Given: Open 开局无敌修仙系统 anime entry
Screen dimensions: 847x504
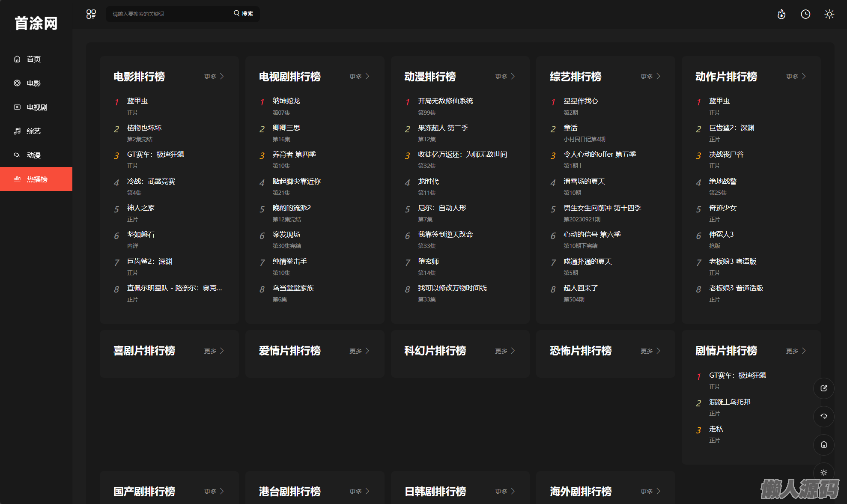Looking at the screenshot, I should [445, 101].
